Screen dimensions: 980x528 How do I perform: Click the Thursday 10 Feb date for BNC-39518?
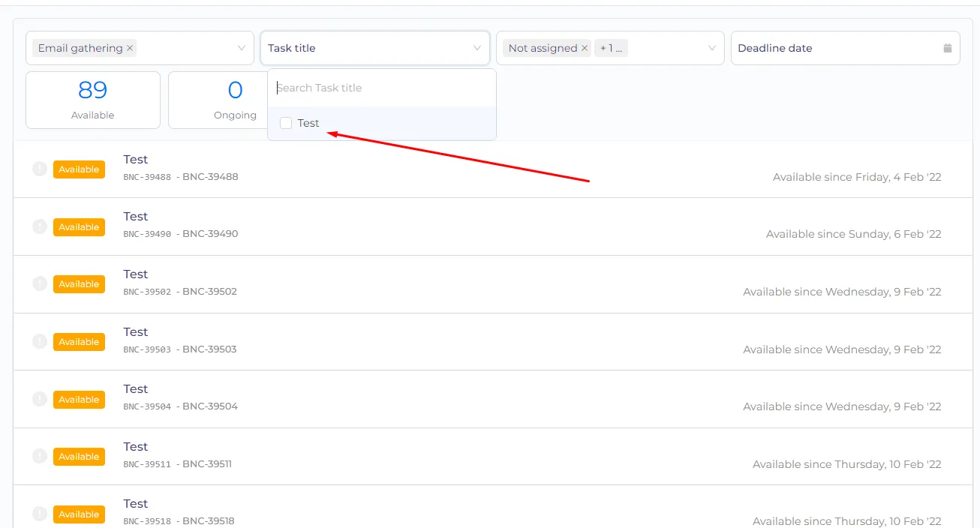pos(847,521)
